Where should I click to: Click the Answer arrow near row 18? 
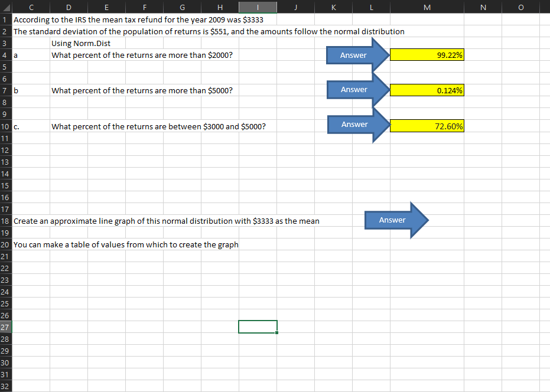pos(392,220)
